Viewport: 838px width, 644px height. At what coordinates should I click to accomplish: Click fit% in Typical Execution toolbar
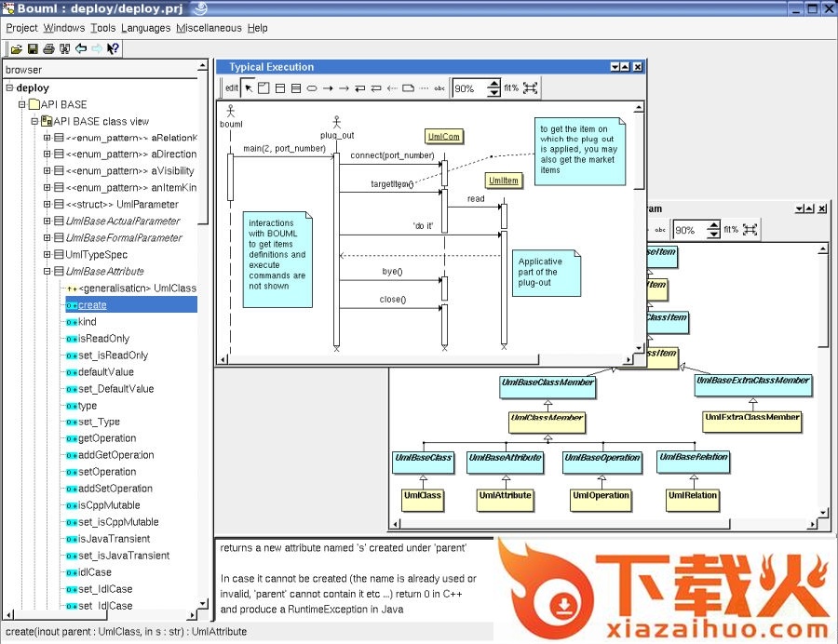pos(511,88)
